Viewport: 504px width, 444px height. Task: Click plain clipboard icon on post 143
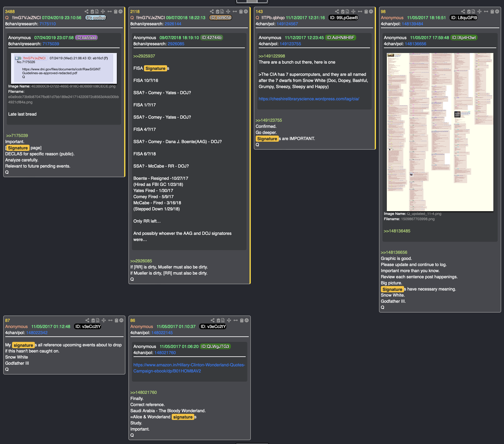click(366, 12)
